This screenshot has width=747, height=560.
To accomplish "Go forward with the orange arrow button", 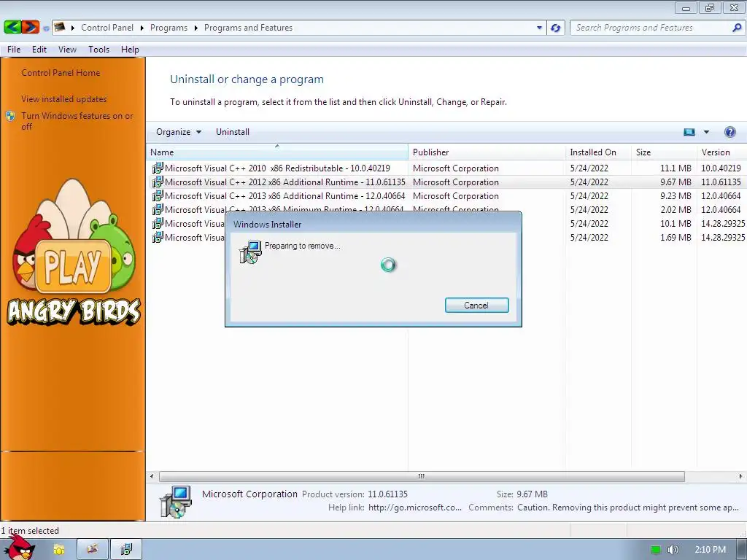I will click(x=31, y=27).
